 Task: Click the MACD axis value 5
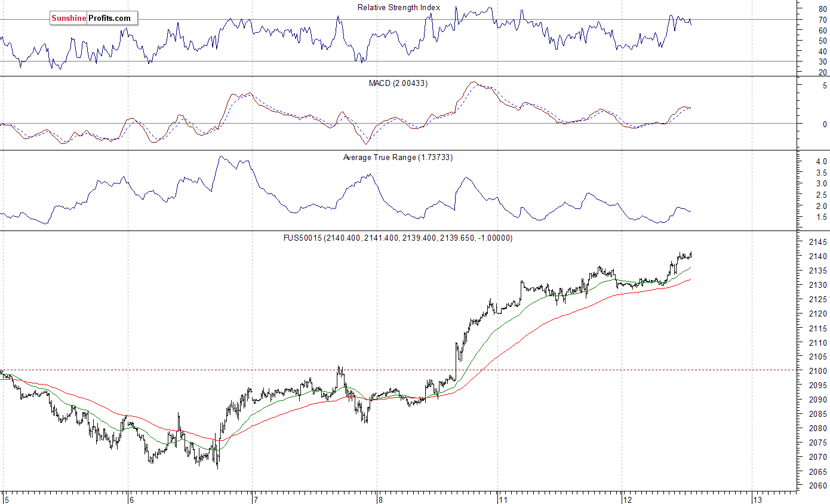[825, 85]
